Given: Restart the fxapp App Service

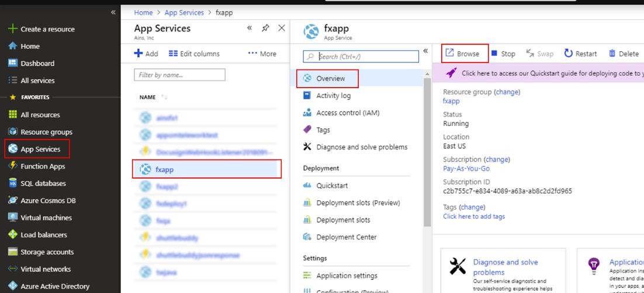Looking at the screenshot, I should (x=580, y=53).
